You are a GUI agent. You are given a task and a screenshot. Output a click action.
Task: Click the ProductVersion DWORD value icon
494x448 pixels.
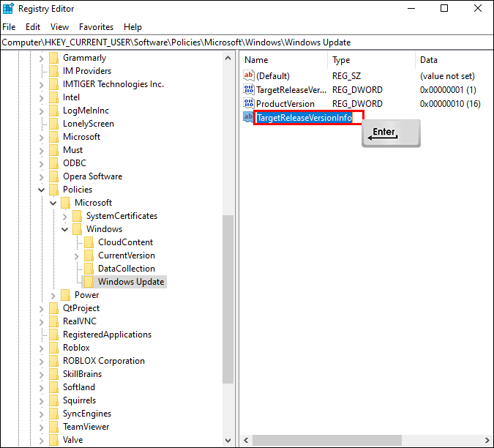click(x=249, y=103)
